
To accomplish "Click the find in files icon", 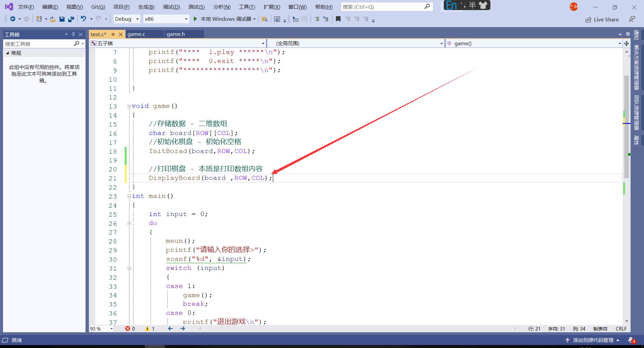I will (265, 19).
